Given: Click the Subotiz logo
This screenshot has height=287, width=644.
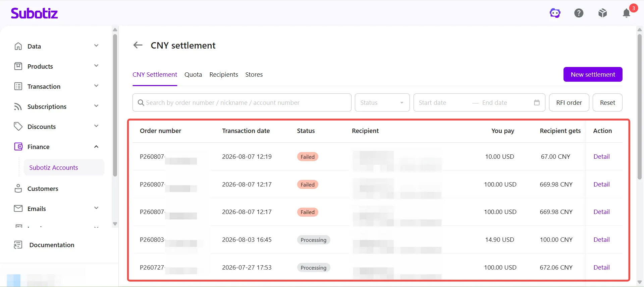Looking at the screenshot, I should (x=34, y=13).
